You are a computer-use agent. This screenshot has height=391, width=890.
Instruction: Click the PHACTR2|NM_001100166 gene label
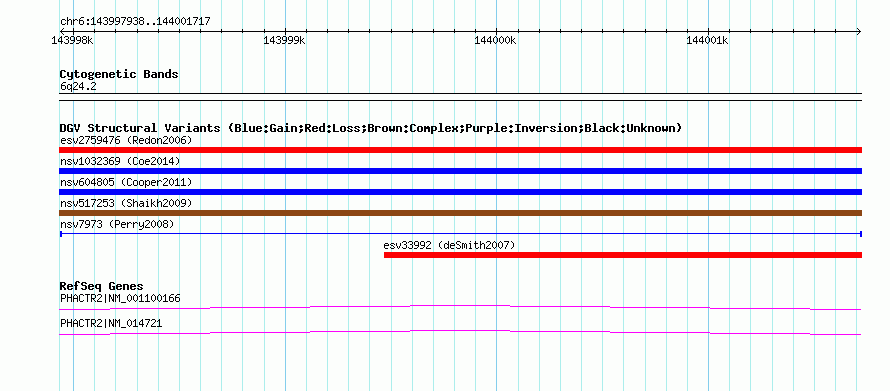pos(120,298)
